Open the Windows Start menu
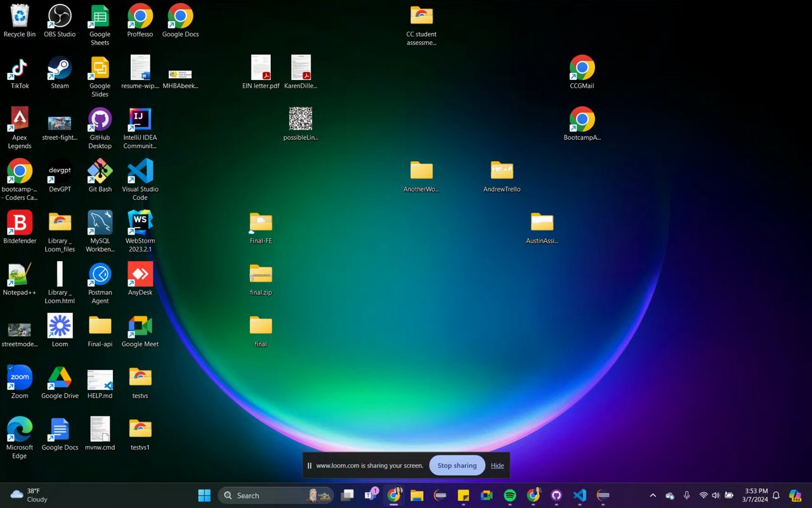Screen dimensions: 812x508 click(x=204, y=495)
